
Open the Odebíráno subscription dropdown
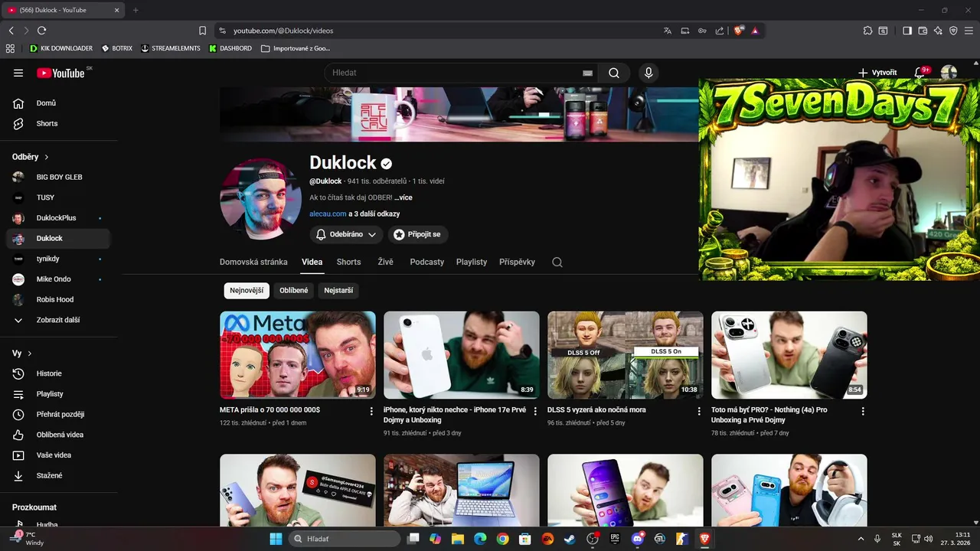click(x=346, y=234)
